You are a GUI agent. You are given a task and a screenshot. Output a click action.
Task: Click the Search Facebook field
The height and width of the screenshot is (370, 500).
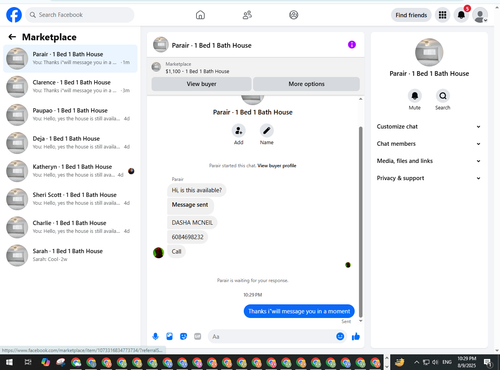coord(80,15)
